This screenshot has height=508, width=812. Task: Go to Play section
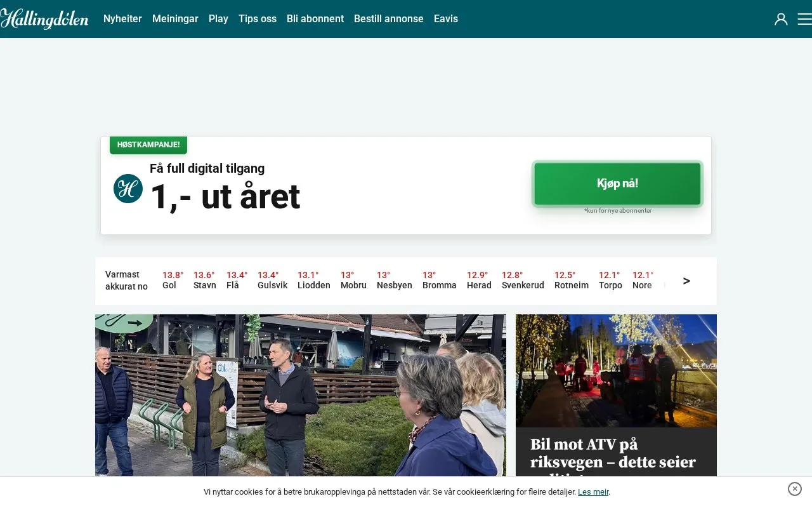coord(218,19)
